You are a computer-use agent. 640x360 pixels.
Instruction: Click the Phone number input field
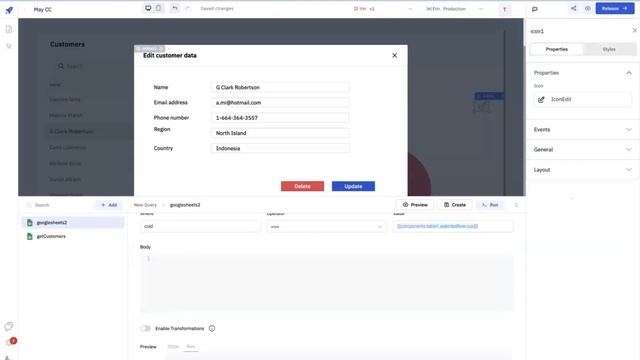pos(280,118)
